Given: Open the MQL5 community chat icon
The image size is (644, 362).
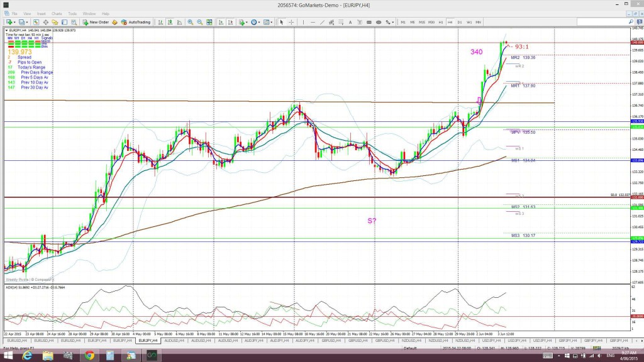Looking at the screenshot, I should 640,22.
